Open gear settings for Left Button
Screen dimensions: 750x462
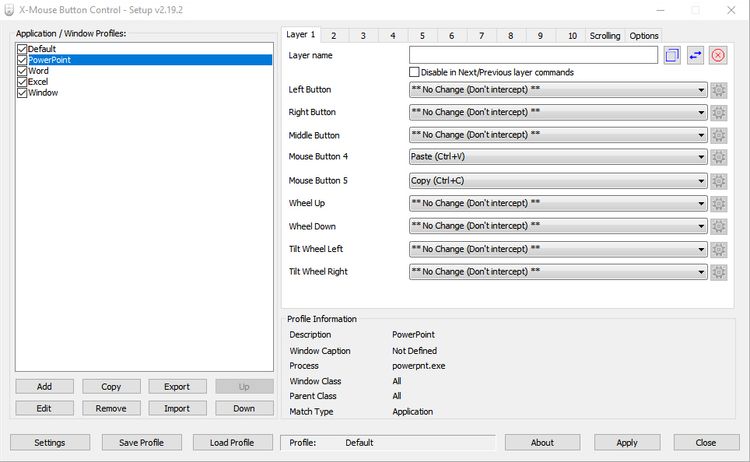[x=718, y=90]
